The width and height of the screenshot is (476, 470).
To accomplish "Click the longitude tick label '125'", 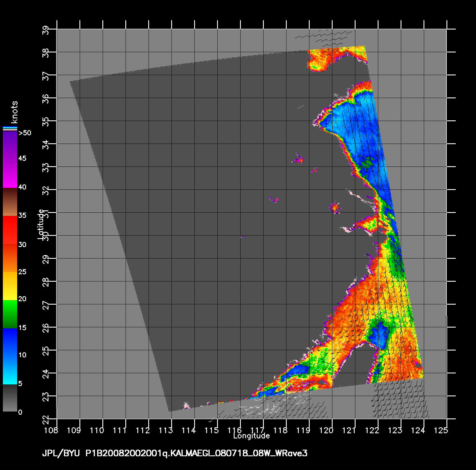I will coord(441,430).
